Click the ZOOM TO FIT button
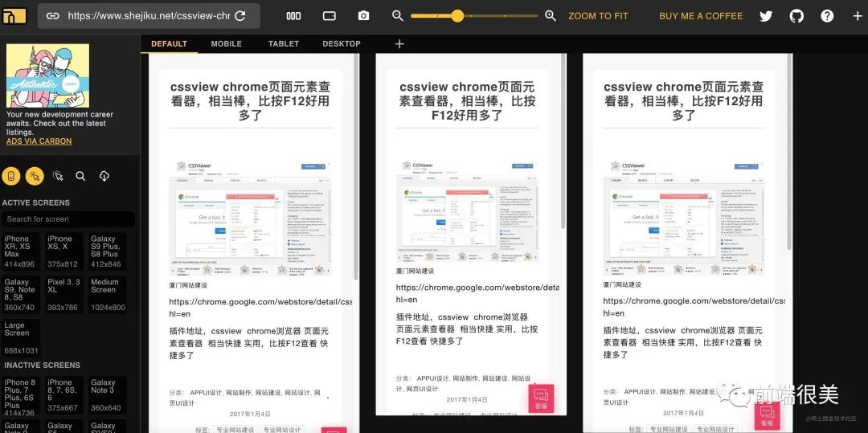This screenshot has width=868, height=433. 598,16
